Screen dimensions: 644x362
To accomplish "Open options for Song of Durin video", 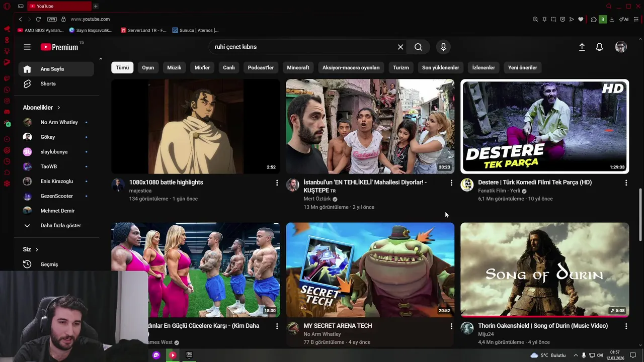I will coord(626,326).
